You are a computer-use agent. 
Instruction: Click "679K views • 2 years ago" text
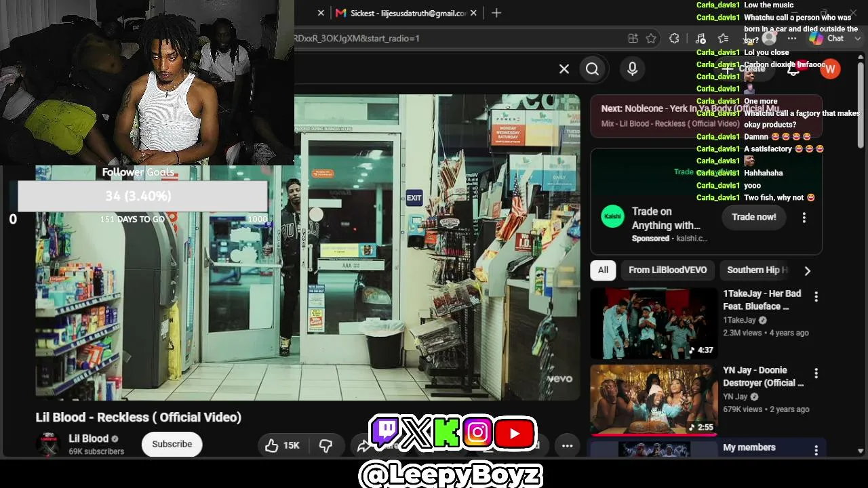766,409
